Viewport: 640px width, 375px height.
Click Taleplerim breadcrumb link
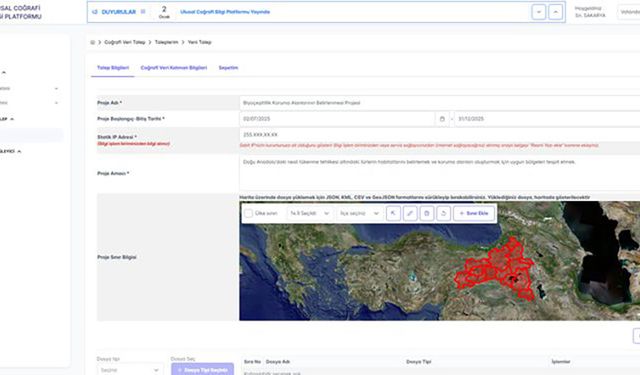click(167, 42)
